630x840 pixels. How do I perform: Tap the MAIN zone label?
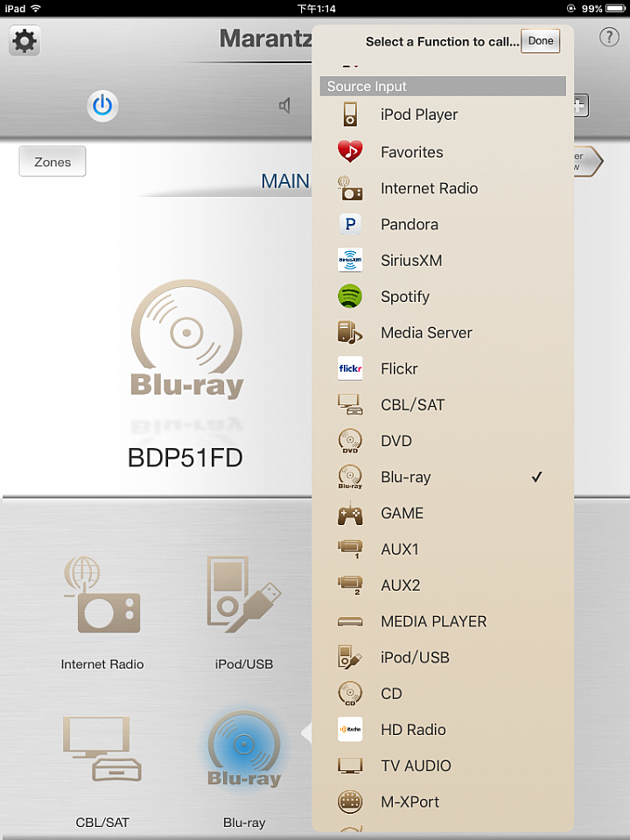coord(285,181)
